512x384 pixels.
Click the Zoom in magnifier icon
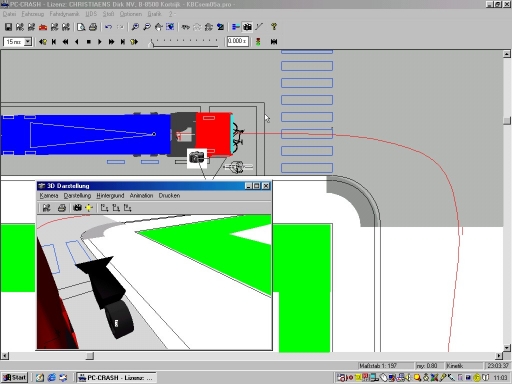pyautogui.click(x=135, y=27)
